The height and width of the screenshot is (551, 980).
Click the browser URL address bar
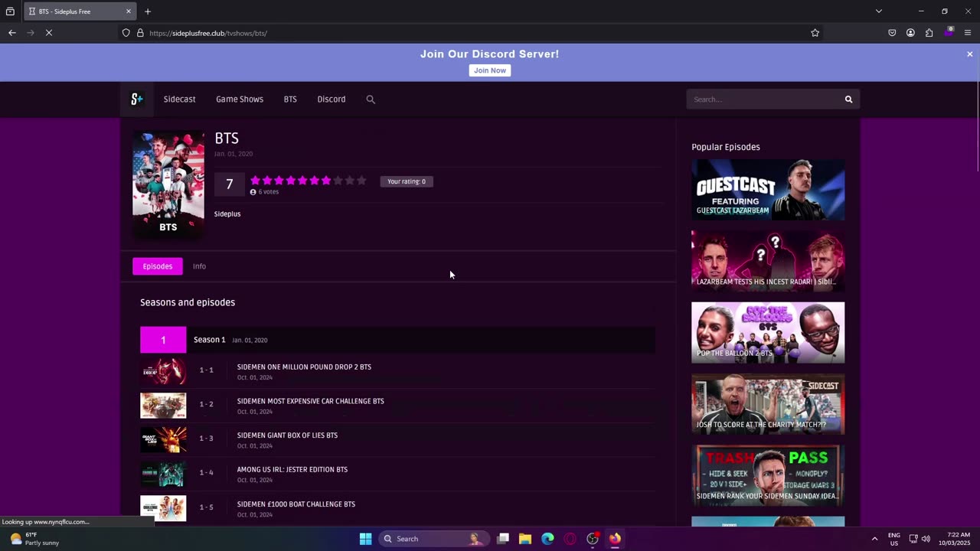pos(475,33)
